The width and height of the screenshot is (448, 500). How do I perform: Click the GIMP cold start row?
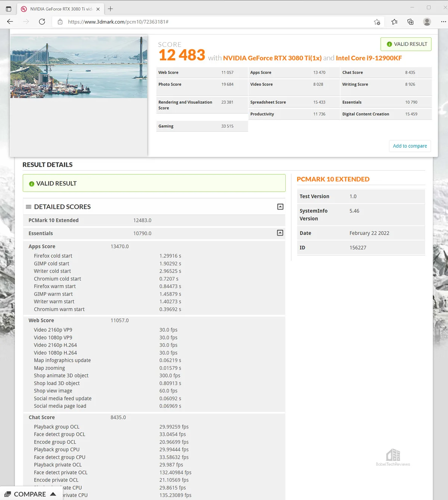pyautogui.click(x=154, y=263)
